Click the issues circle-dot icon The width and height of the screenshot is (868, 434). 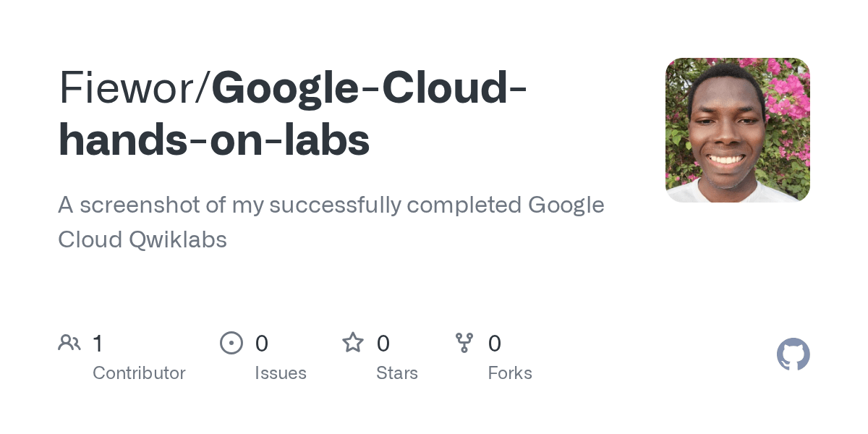point(231,343)
